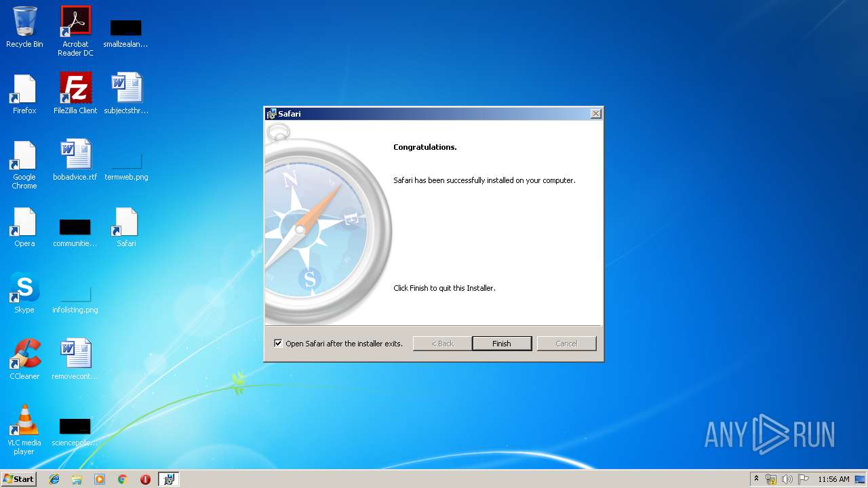
Task: Click the disabled Back button
Action: click(442, 344)
